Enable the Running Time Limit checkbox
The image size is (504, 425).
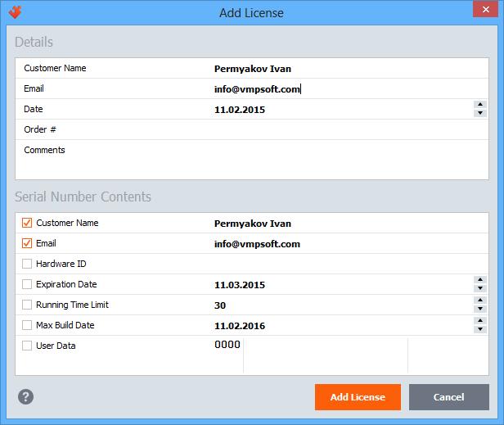(27, 305)
